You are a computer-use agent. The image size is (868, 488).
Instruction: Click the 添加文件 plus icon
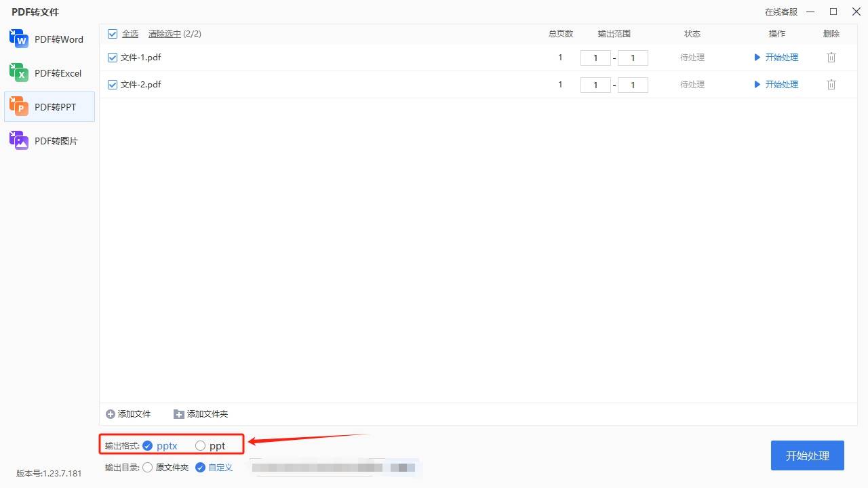point(110,413)
